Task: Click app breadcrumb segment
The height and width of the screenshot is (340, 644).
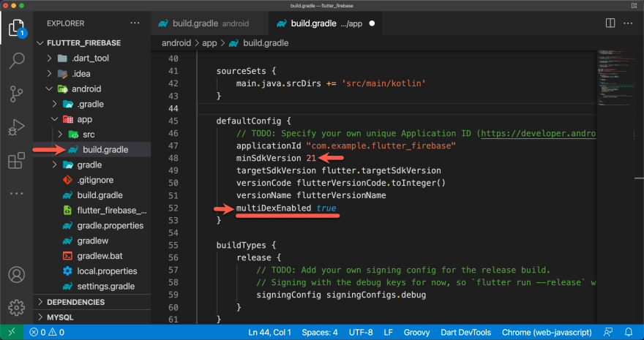Action: 209,43
